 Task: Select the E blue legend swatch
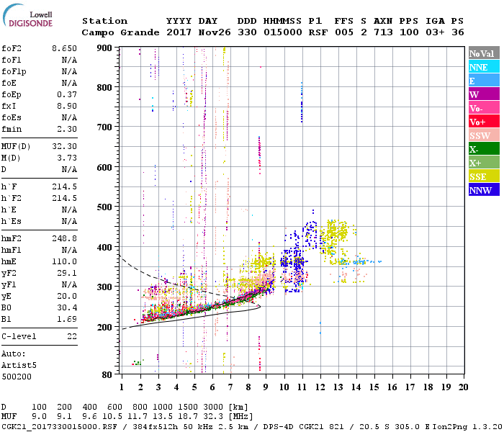[x=484, y=81]
